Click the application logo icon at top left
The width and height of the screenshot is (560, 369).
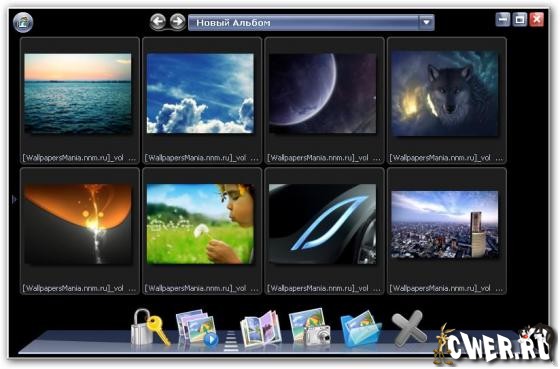23,22
